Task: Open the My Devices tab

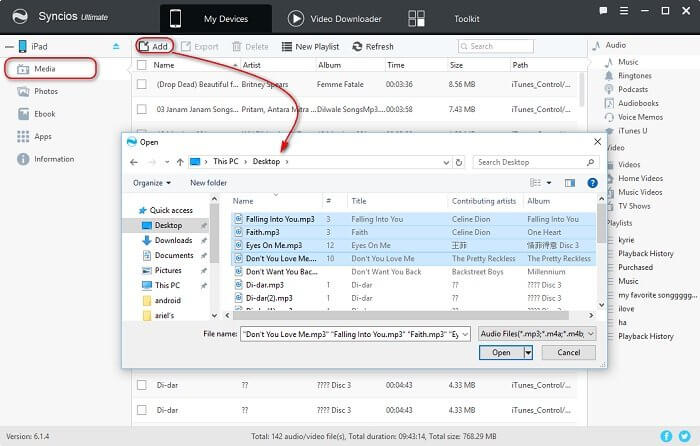Action: [216, 19]
